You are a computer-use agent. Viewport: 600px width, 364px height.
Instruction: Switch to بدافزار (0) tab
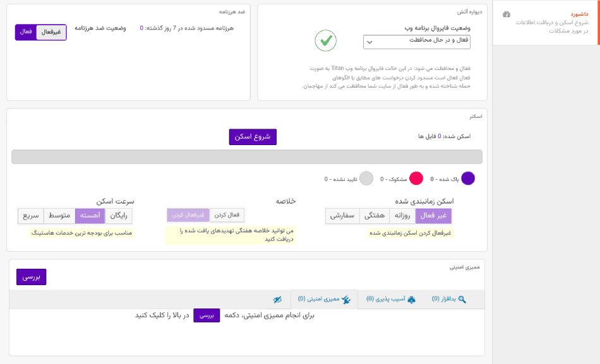448,299
